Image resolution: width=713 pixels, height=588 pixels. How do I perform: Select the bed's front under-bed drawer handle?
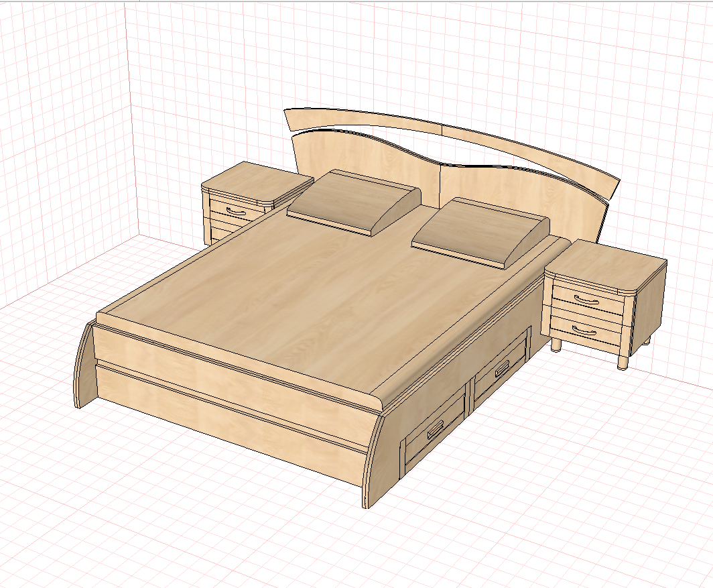pyautogui.click(x=435, y=429)
